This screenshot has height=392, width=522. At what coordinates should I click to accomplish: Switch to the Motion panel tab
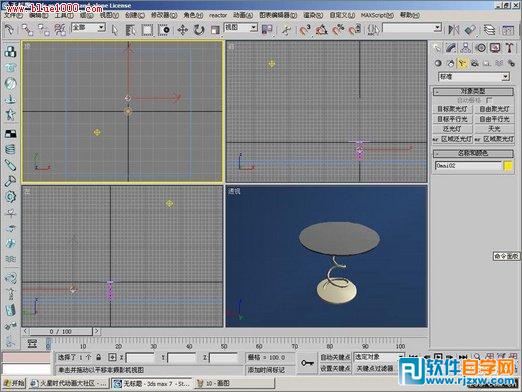pos(481,48)
